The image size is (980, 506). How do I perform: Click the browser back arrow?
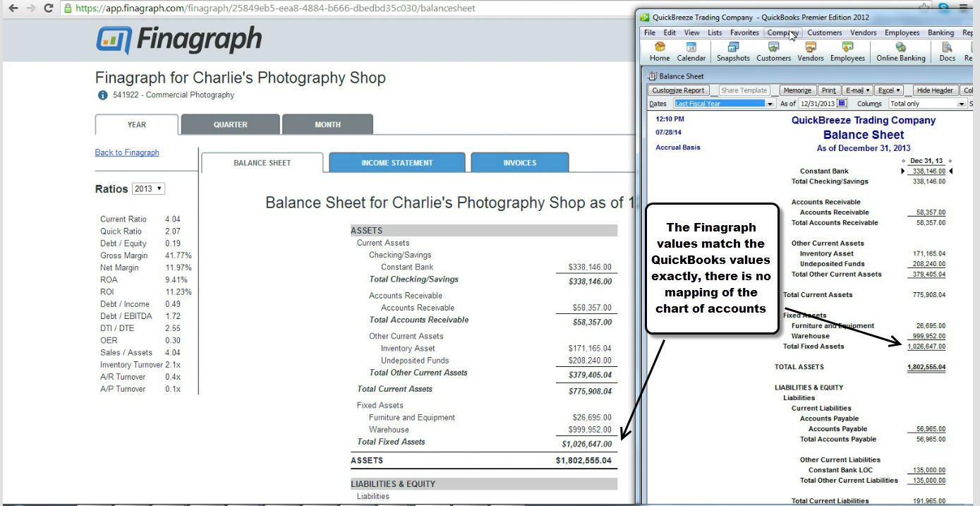[13, 8]
